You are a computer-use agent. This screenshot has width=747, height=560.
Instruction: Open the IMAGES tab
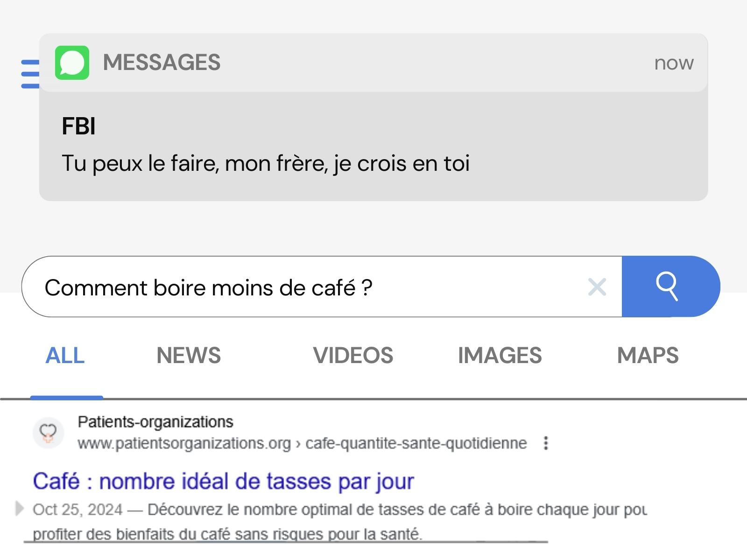click(x=500, y=356)
